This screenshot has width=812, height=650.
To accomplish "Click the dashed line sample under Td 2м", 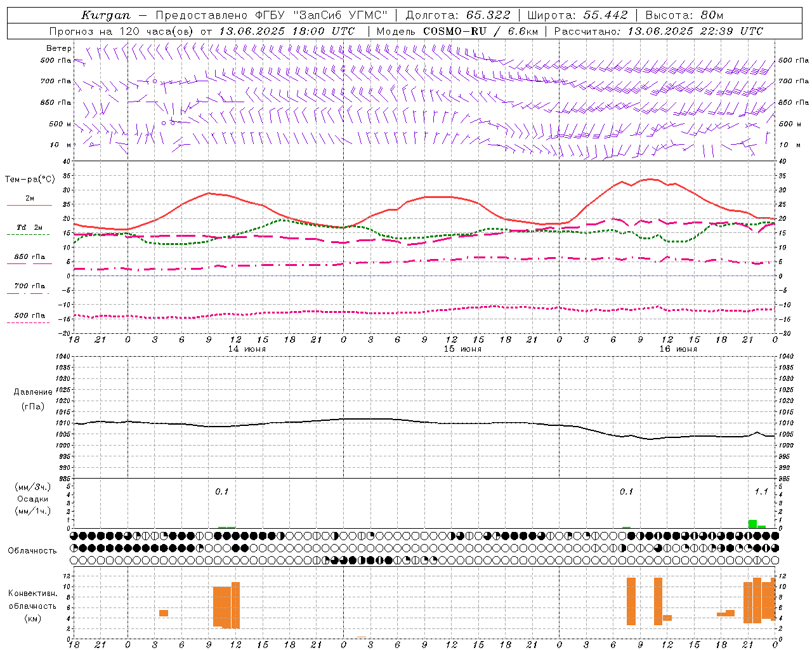I will click(x=28, y=234).
